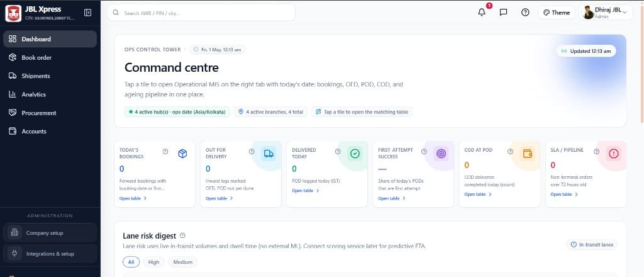Open Procurement in the sidebar

[x=50, y=113]
